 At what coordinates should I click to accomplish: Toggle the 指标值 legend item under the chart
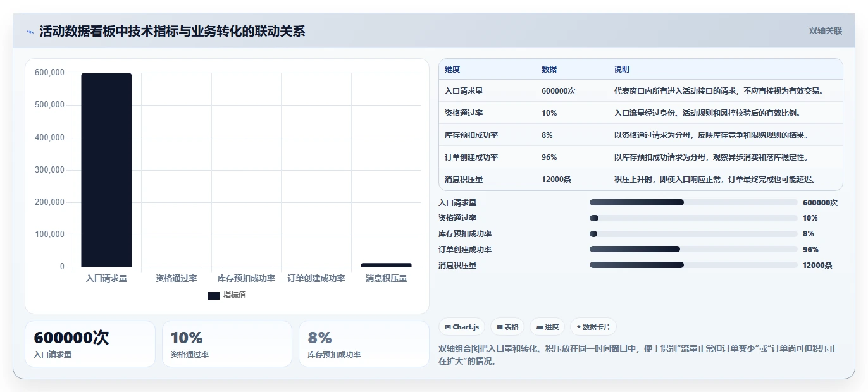pos(227,295)
